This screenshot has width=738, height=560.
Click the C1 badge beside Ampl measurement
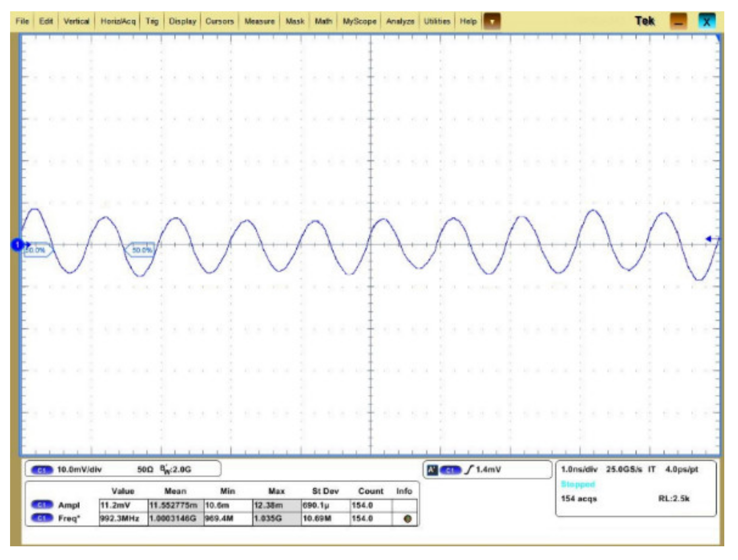[42, 505]
